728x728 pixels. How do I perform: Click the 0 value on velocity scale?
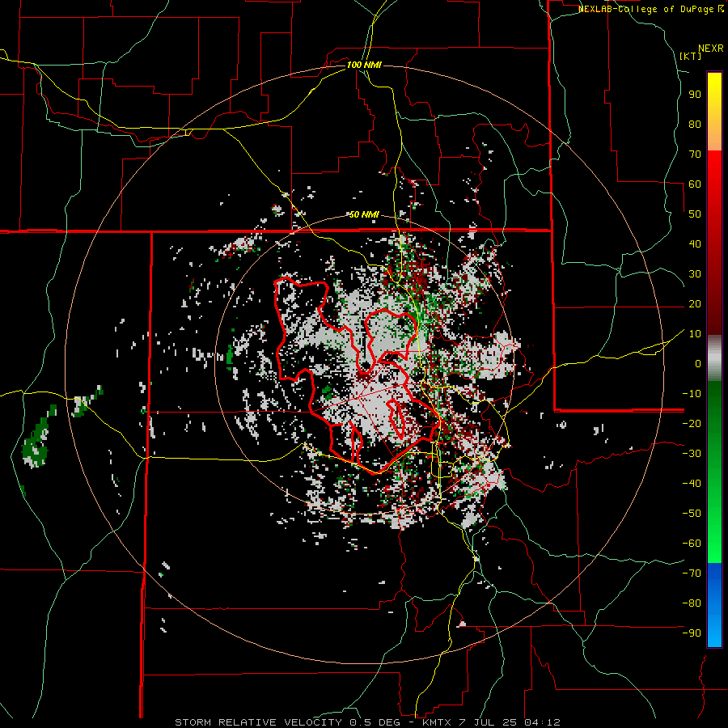coord(698,364)
